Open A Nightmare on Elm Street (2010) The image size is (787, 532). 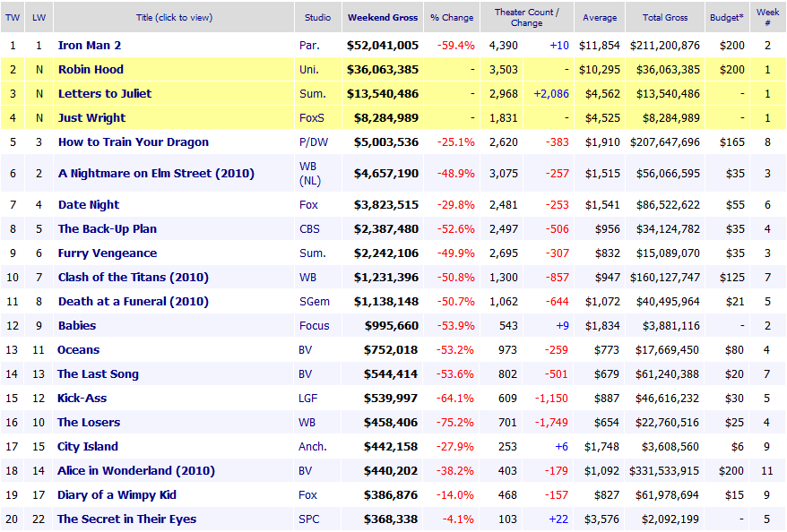(x=156, y=173)
